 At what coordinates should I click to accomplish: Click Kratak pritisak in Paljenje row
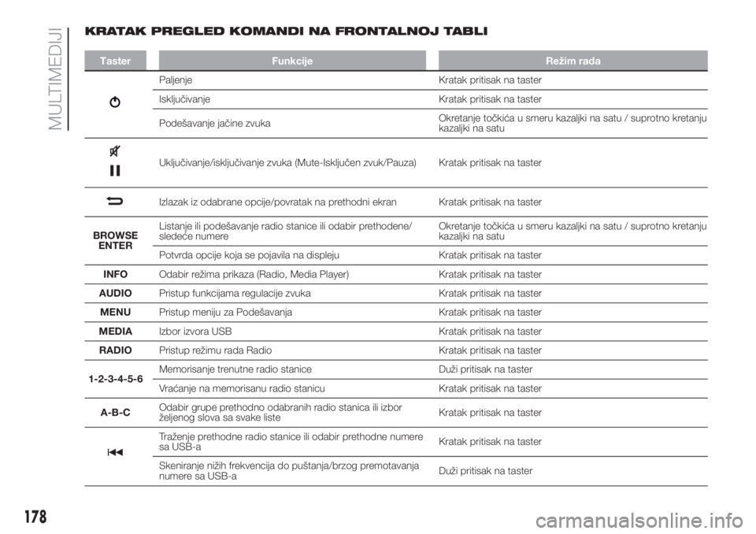pos(491,80)
